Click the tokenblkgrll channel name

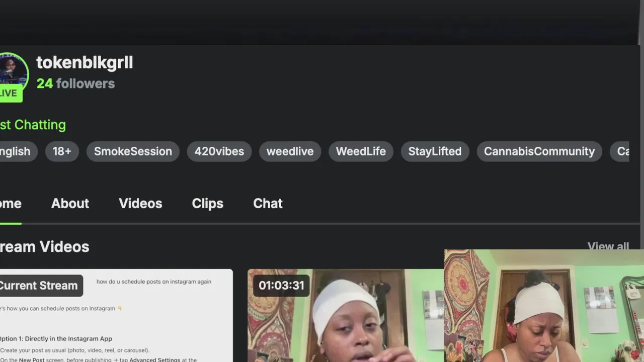coord(85,62)
